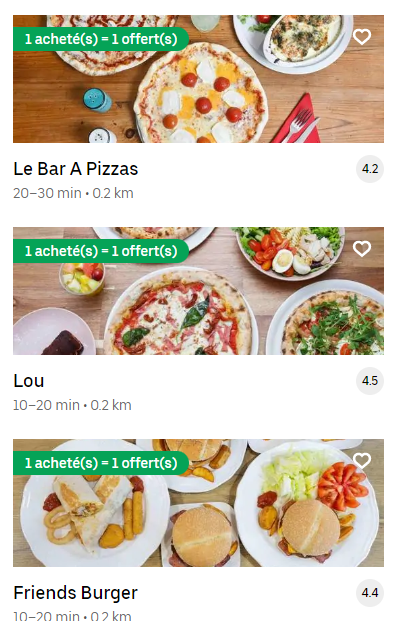Open the Le Bar A Pizzas restaurant name
Viewport: 396px width, 621px height.
coord(76,169)
